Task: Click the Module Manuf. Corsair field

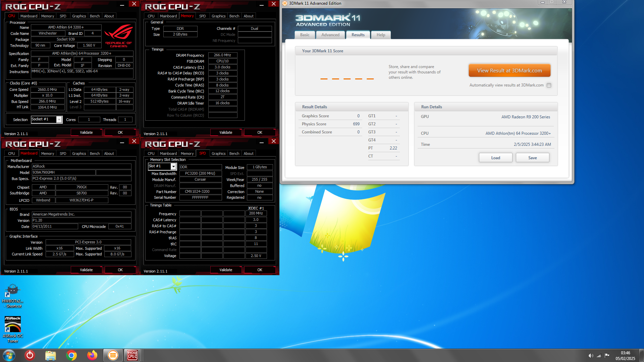Action: point(201,180)
